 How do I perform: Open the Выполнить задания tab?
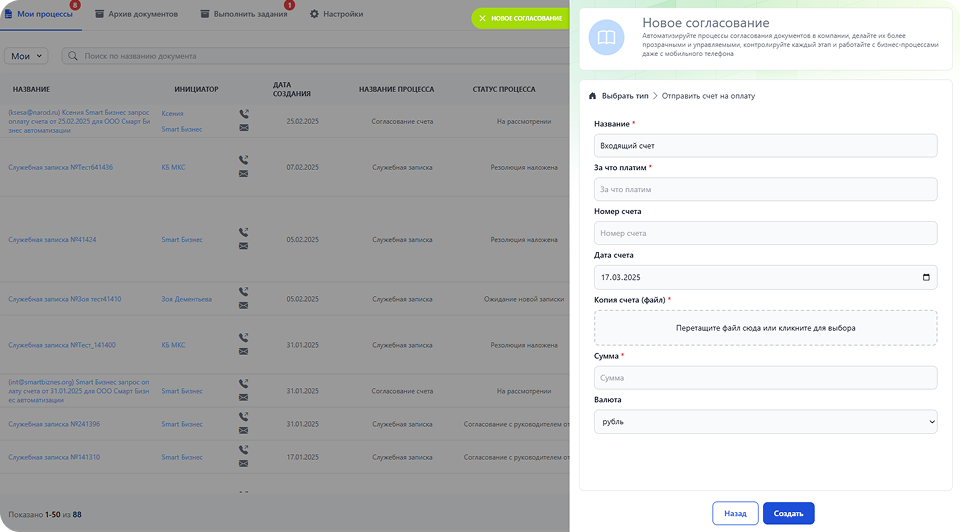(244, 14)
